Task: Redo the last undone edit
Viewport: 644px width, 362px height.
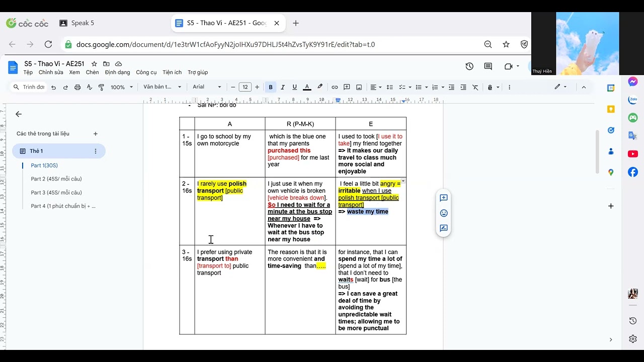Action: (x=65, y=87)
